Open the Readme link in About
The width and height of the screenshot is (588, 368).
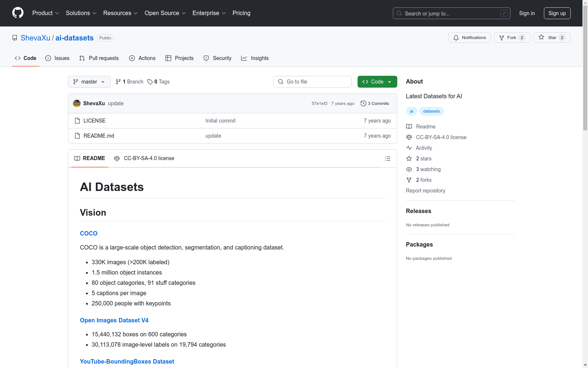[x=421, y=127]
